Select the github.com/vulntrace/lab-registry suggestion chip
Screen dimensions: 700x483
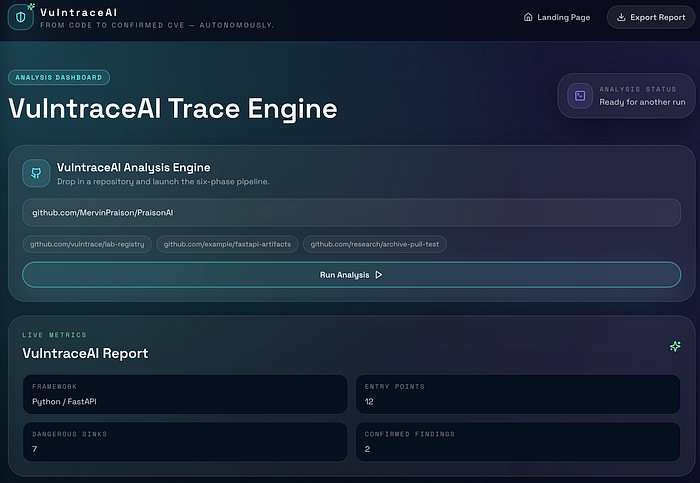(87, 244)
